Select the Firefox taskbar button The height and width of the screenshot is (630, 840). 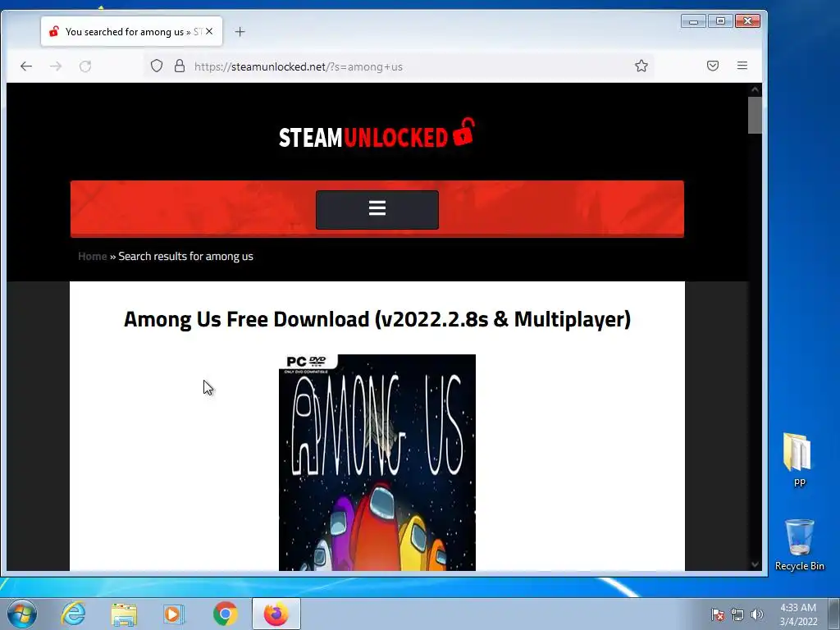276,614
